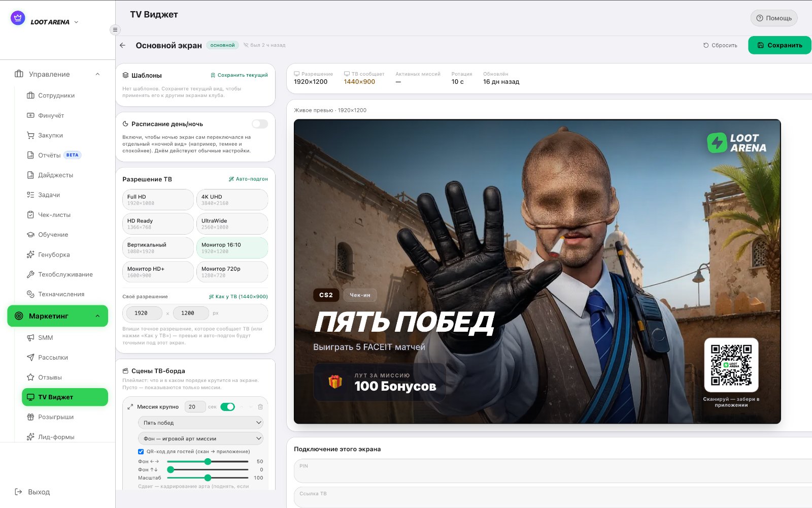
Task: Select the Монитор 720p preset
Action: point(232,272)
